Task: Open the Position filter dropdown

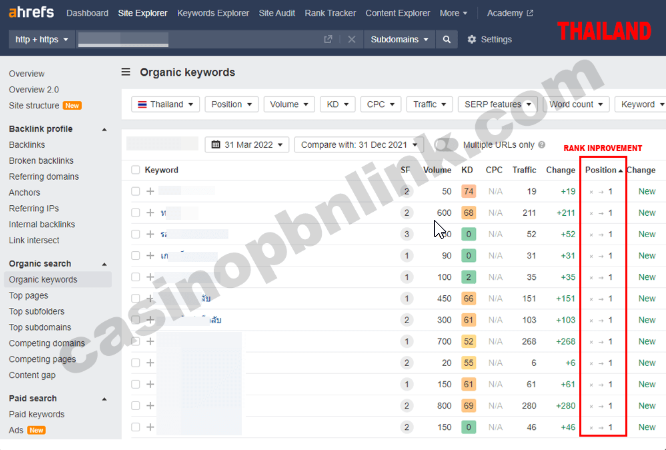Action: [231, 104]
